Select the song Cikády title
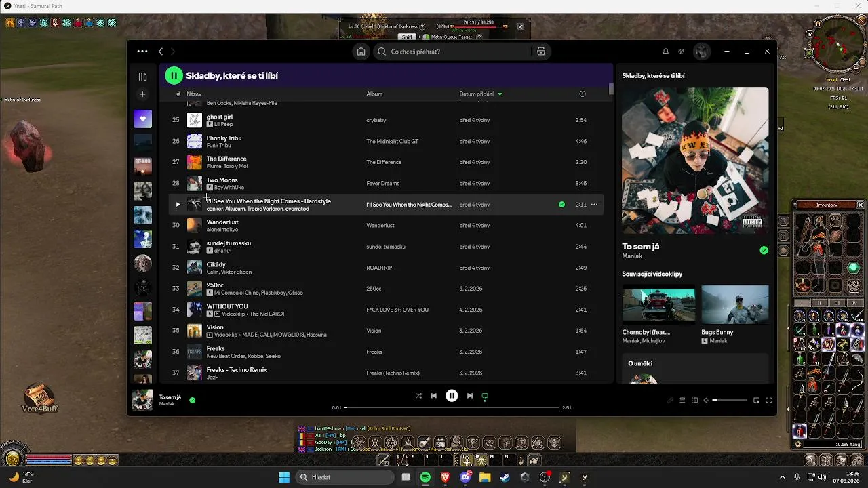 pos(216,264)
